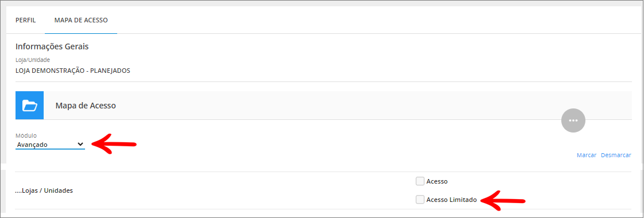Click the Módulo field label
This screenshot has width=644, height=218.
pyautogui.click(x=26, y=135)
